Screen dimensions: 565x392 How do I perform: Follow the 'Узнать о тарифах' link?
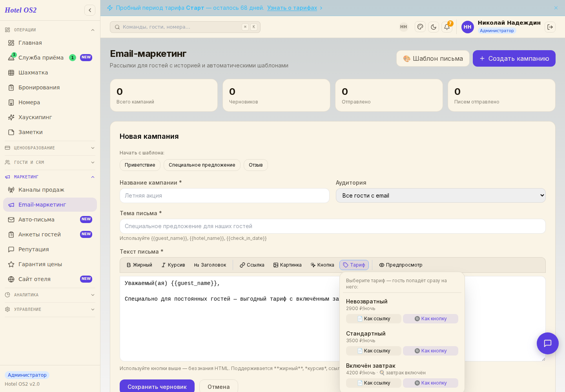tap(292, 8)
